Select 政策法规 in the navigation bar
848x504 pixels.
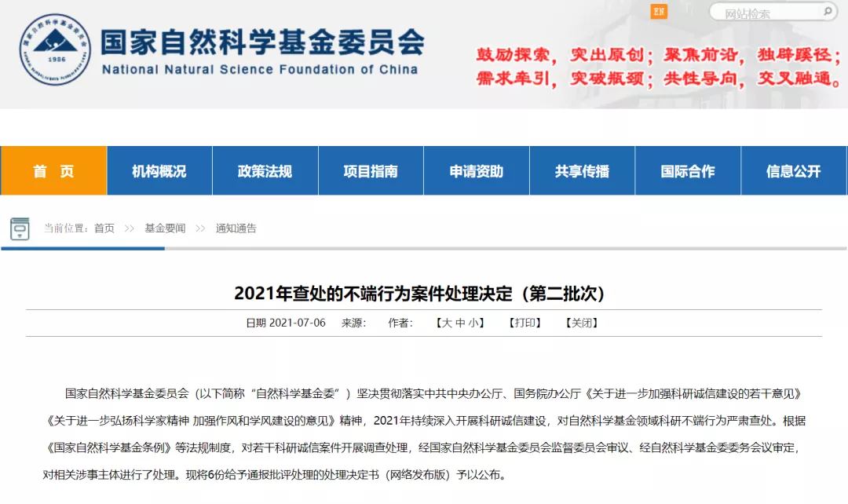[x=265, y=171]
